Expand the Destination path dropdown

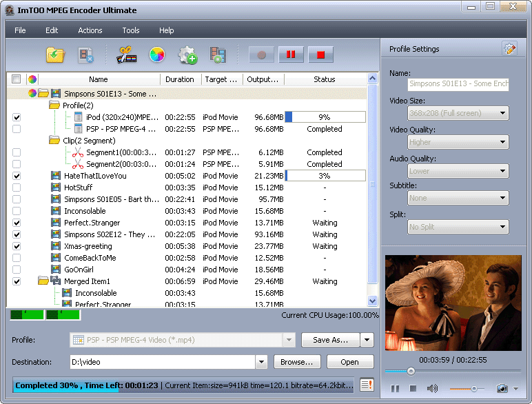click(261, 362)
